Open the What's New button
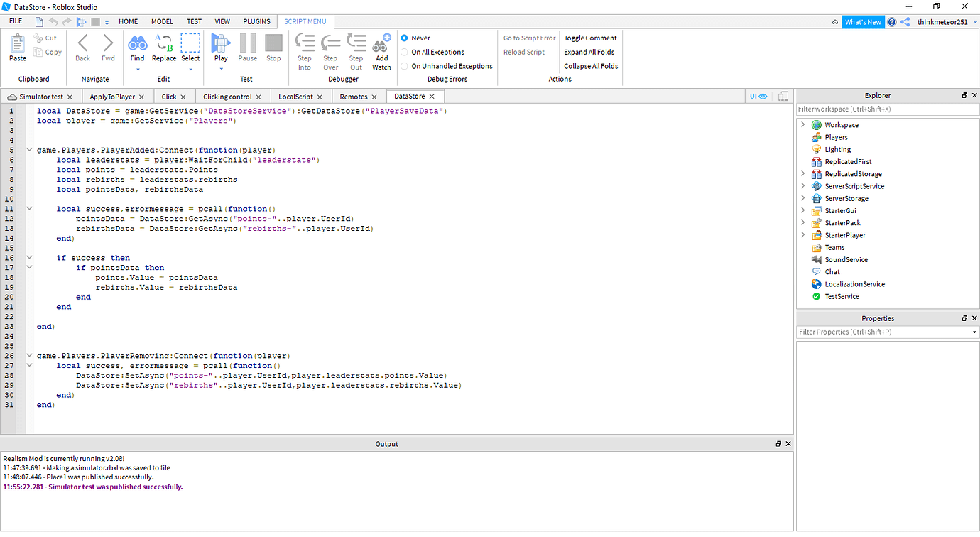Screen dimensions: 980x537 tap(863, 22)
